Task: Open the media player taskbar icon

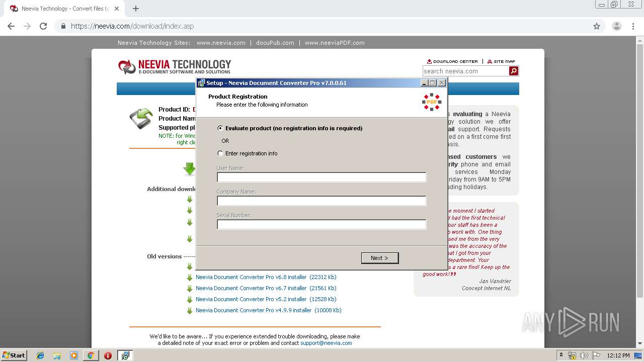Action: pyautogui.click(x=74, y=355)
